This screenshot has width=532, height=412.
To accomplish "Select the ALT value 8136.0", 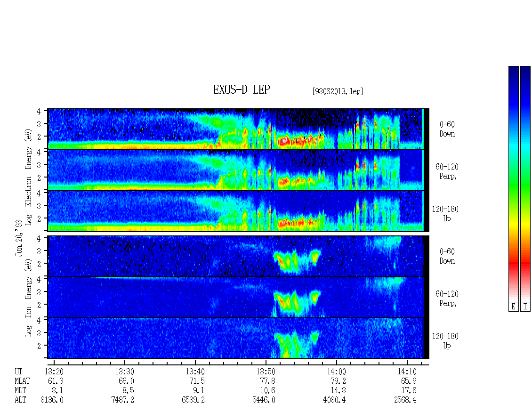I will pos(52,400).
